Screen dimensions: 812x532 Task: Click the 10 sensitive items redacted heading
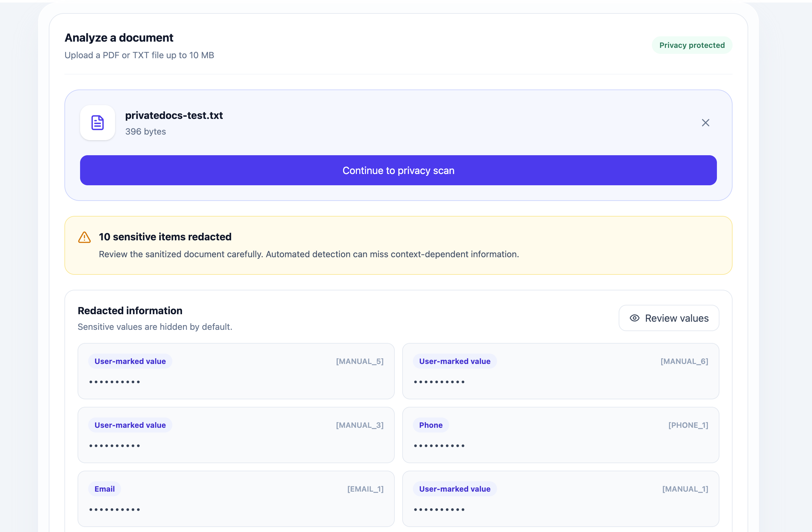[165, 237]
